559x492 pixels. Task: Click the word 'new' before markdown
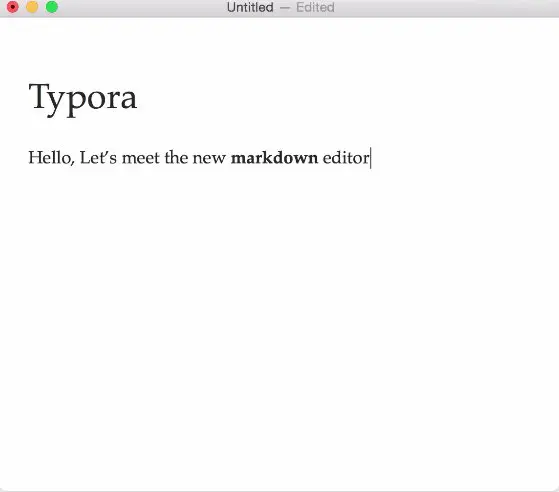pyautogui.click(x=209, y=158)
